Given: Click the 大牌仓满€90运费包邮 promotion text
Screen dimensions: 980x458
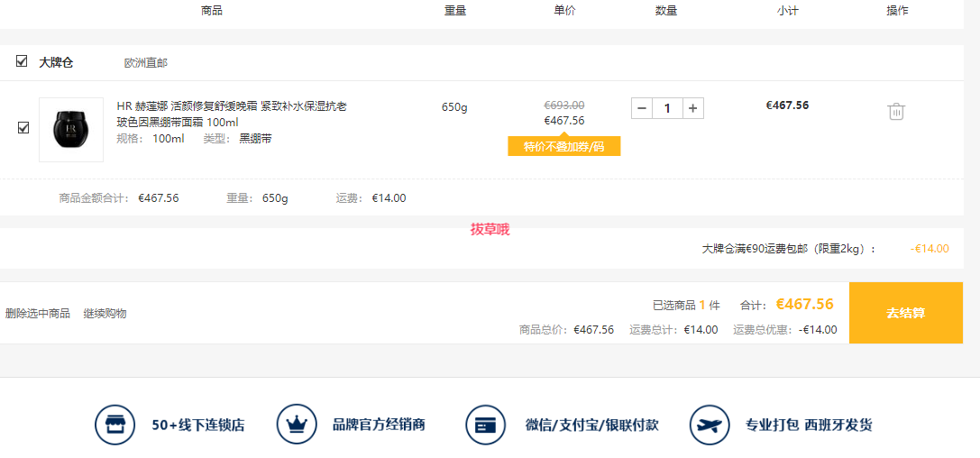Looking at the screenshot, I should point(790,249).
